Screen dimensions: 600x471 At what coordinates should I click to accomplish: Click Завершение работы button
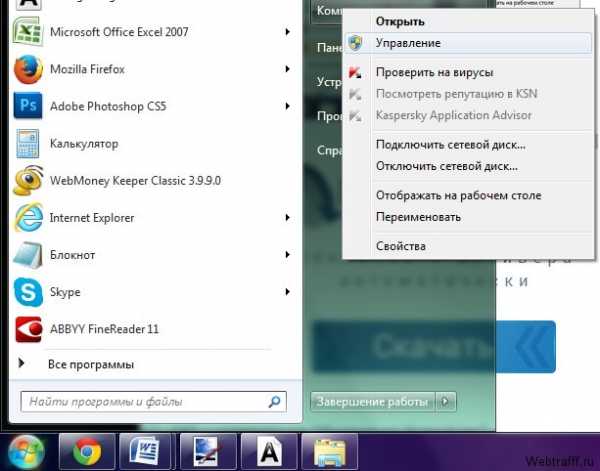coord(373,401)
